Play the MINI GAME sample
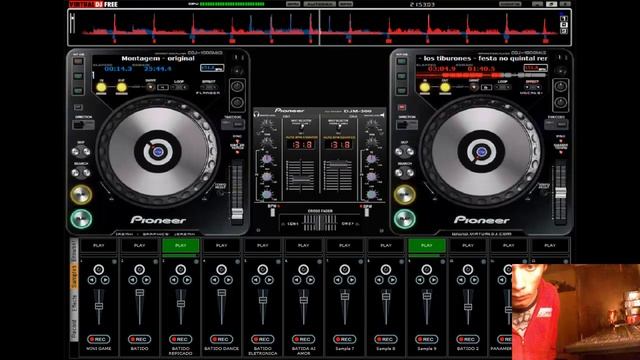 98,246
